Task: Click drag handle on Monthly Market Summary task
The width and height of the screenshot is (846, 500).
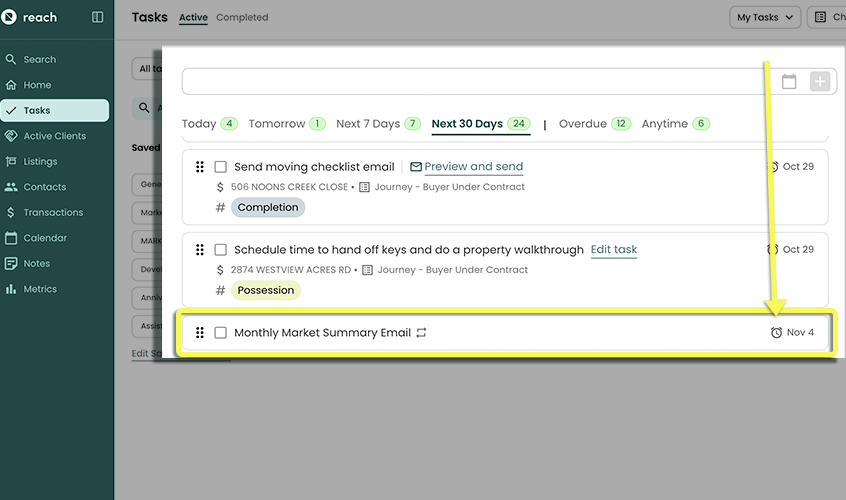Action: click(200, 333)
